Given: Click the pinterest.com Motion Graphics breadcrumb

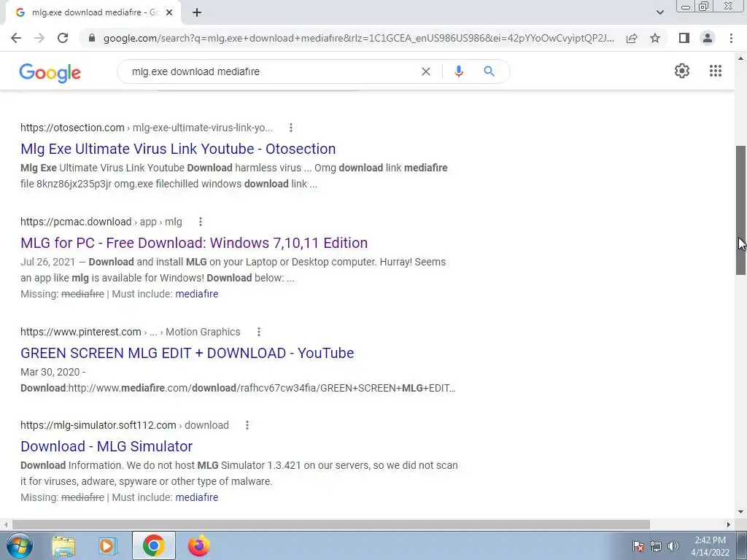Looking at the screenshot, I should (130, 332).
